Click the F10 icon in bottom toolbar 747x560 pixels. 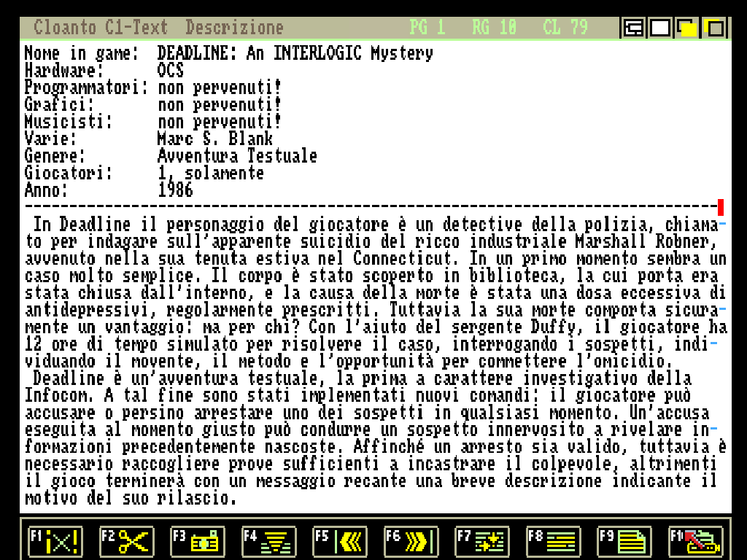(x=696, y=542)
